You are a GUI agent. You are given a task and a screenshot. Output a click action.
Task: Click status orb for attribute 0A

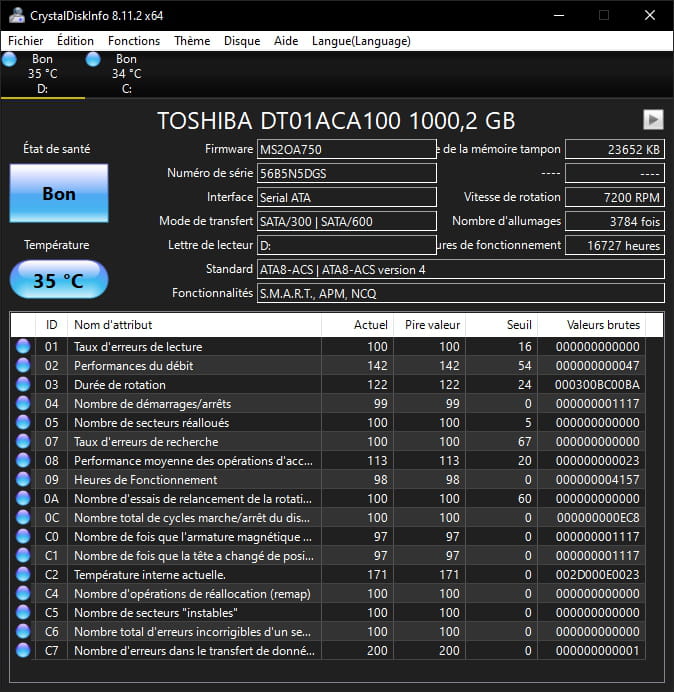[23, 498]
